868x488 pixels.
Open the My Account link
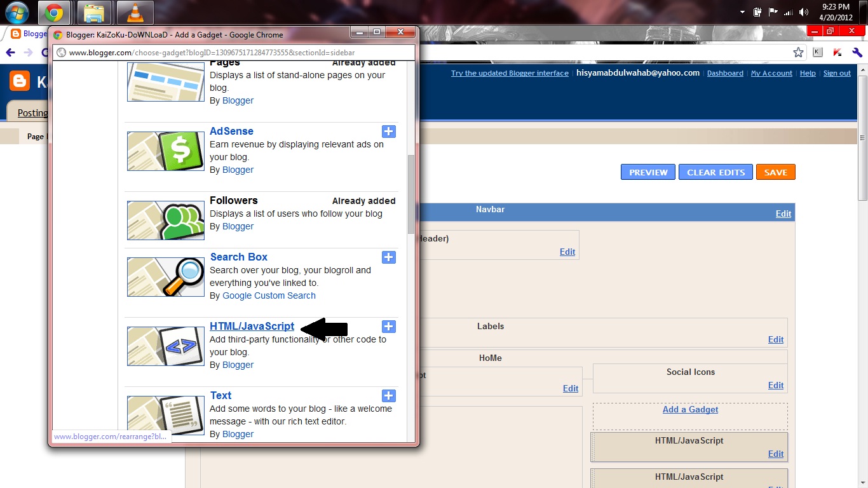pyautogui.click(x=771, y=74)
